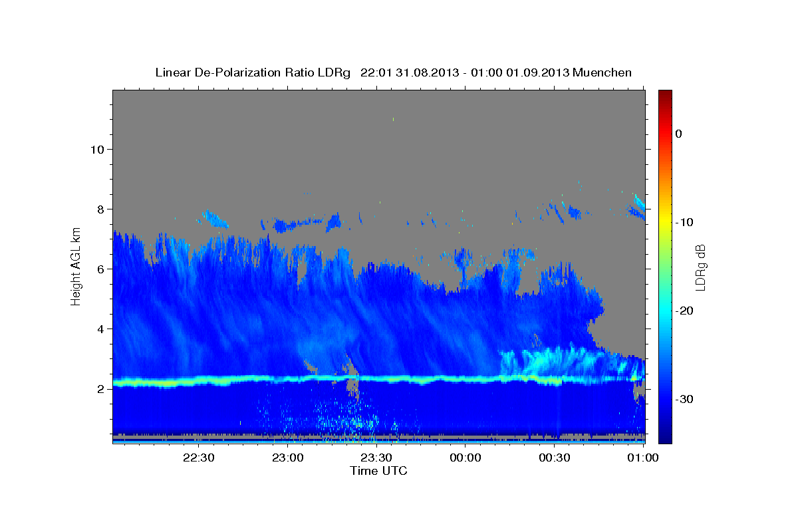Select the 01:00 time tick label
798x532 pixels.
pyautogui.click(x=642, y=458)
